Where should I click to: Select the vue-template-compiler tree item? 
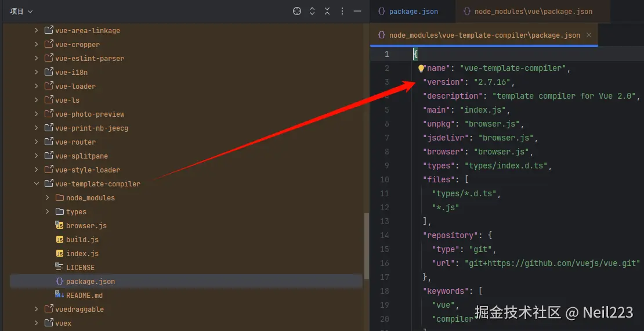tap(97, 184)
